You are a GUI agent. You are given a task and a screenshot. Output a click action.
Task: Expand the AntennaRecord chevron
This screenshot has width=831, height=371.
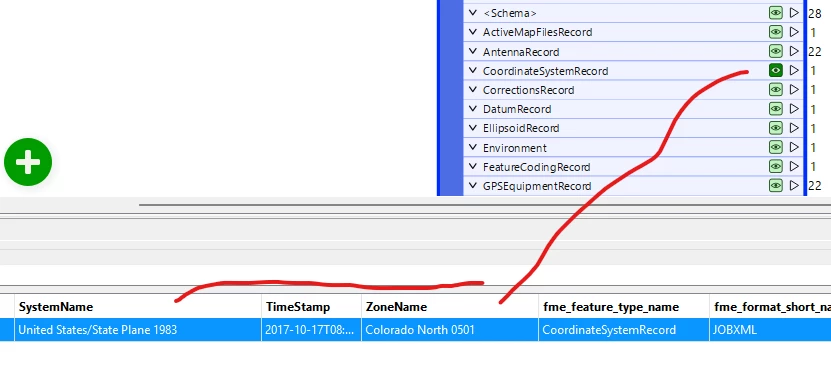coord(473,51)
